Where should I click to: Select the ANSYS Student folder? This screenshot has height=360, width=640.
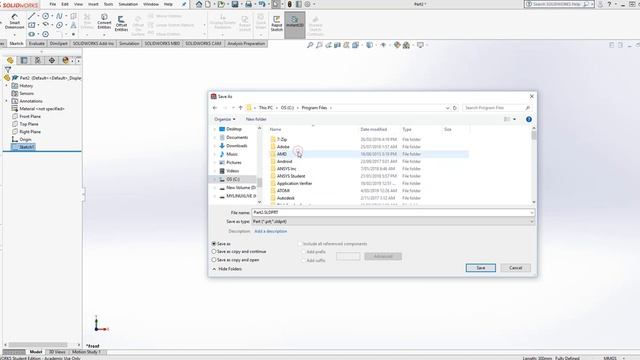291,176
